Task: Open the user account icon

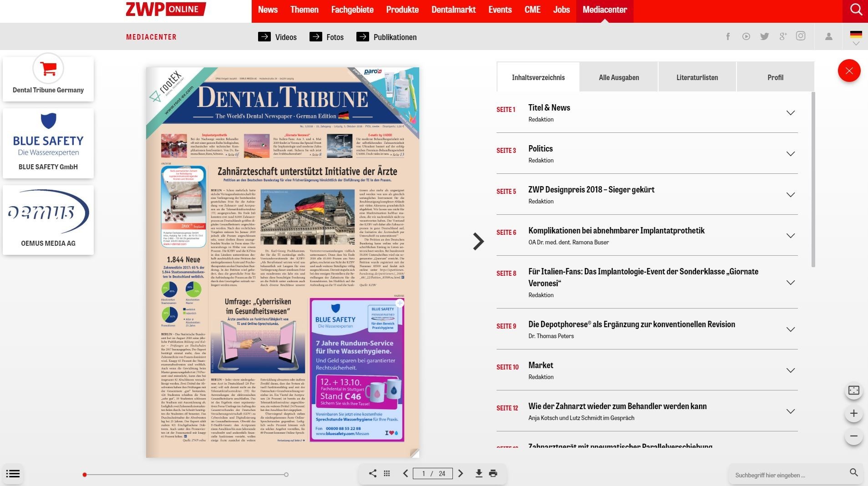Action: tap(829, 36)
